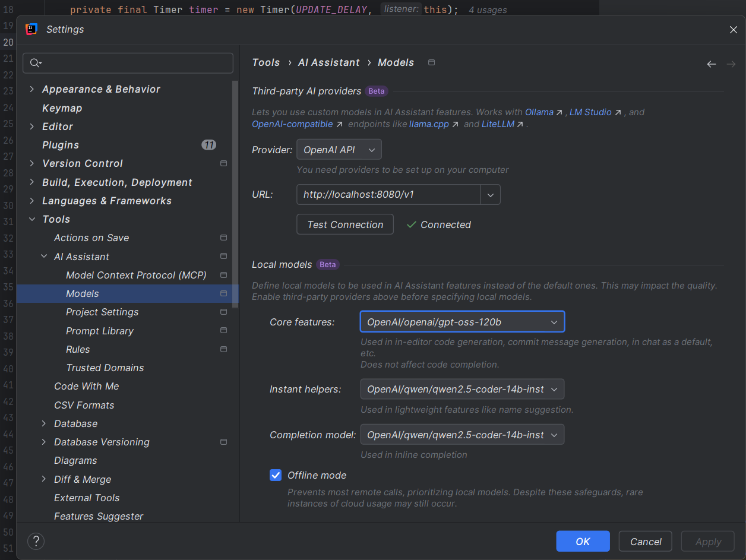Image resolution: width=746 pixels, height=560 pixels.
Task: Open Features Suggester settings
Action: (x=99, y=516)
